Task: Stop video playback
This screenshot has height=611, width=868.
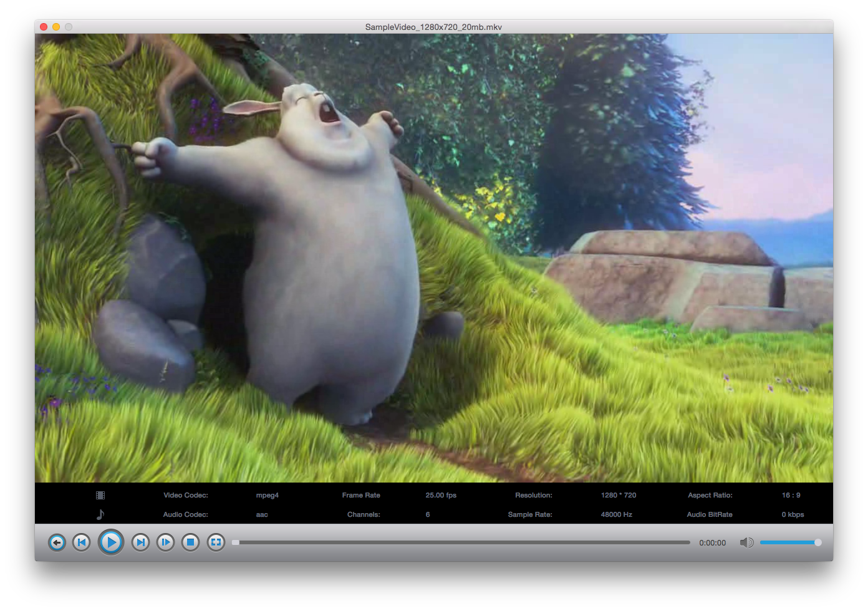Action: click(x=191, y=542)
